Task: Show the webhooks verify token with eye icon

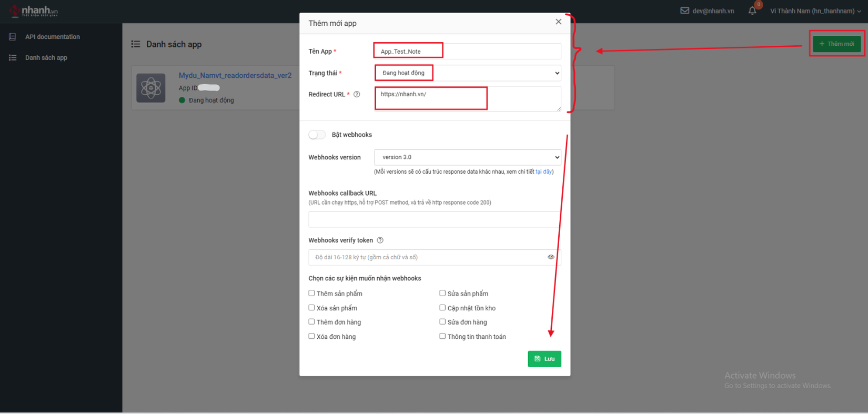Action: 551,257
